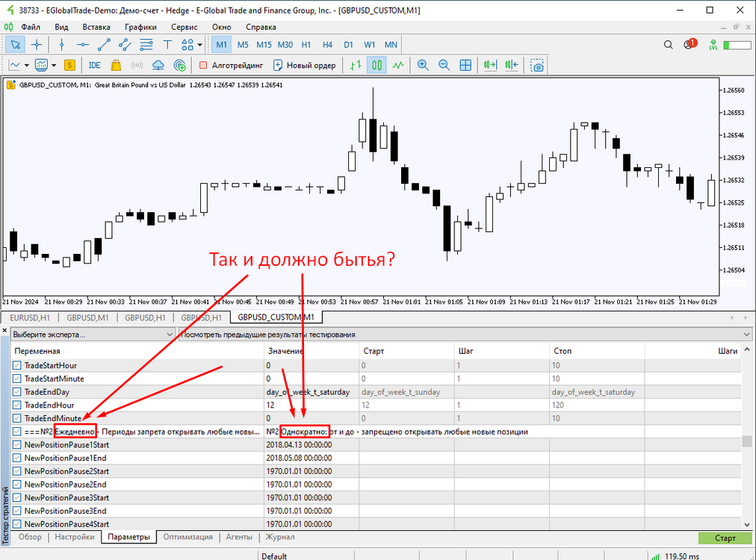Open the search magnifier icon

668,45
